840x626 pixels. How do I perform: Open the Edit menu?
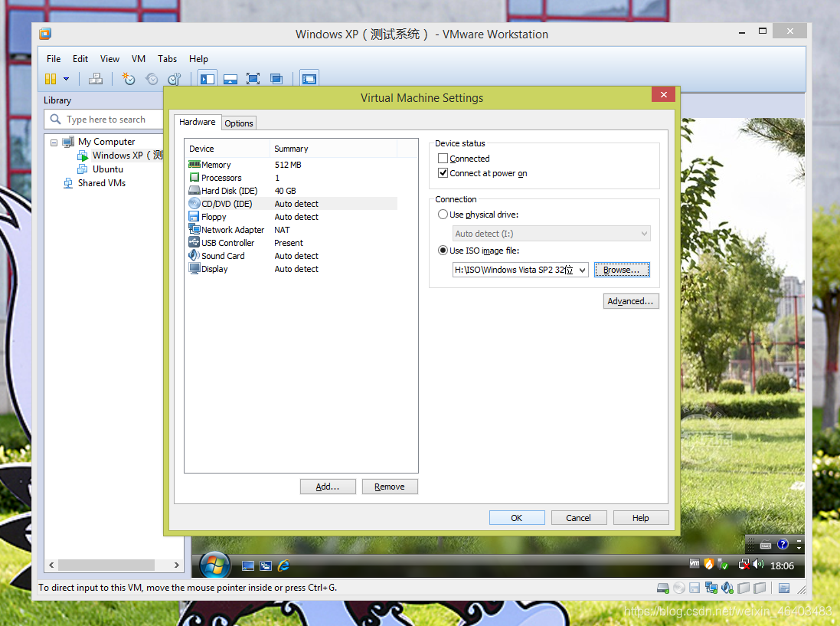(x=80, y=59)
